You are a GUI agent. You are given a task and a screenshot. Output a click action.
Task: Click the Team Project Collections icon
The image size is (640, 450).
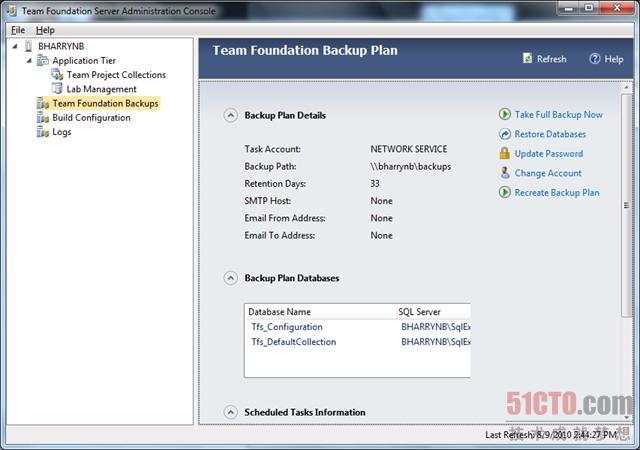(x=57, y=75)
